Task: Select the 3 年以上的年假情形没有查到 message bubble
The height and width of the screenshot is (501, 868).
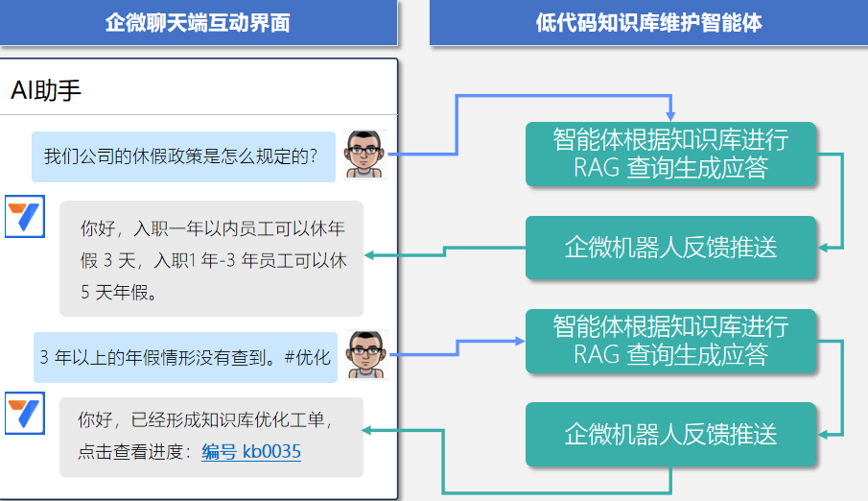Action: 185,358
